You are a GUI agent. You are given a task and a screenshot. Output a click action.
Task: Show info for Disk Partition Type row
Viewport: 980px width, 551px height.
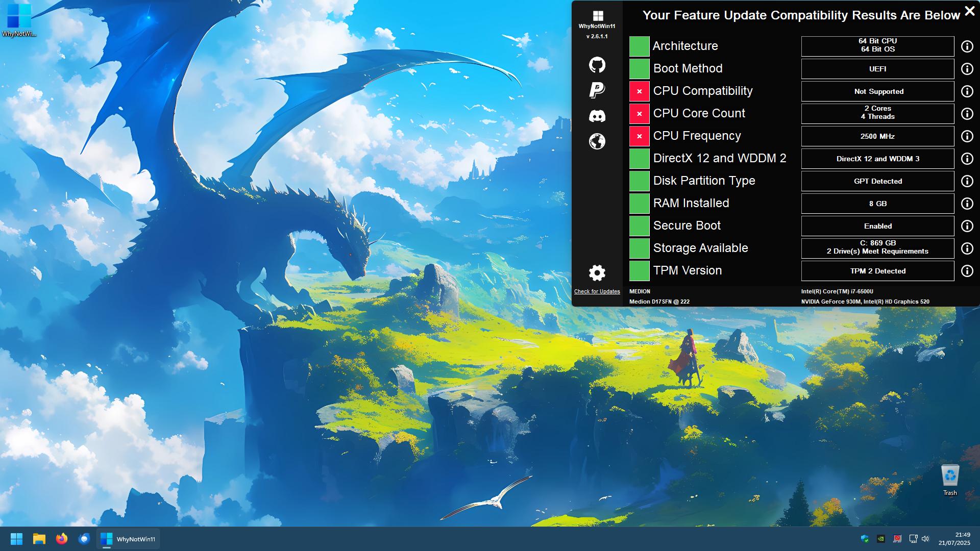point(967,181)
